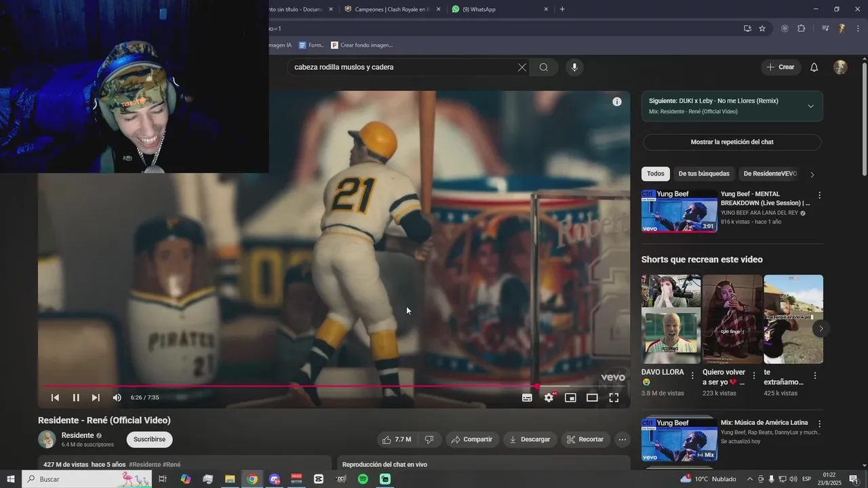Click the progress bar scrubber handle
The image size is (868, 488).
pos(537,386)
